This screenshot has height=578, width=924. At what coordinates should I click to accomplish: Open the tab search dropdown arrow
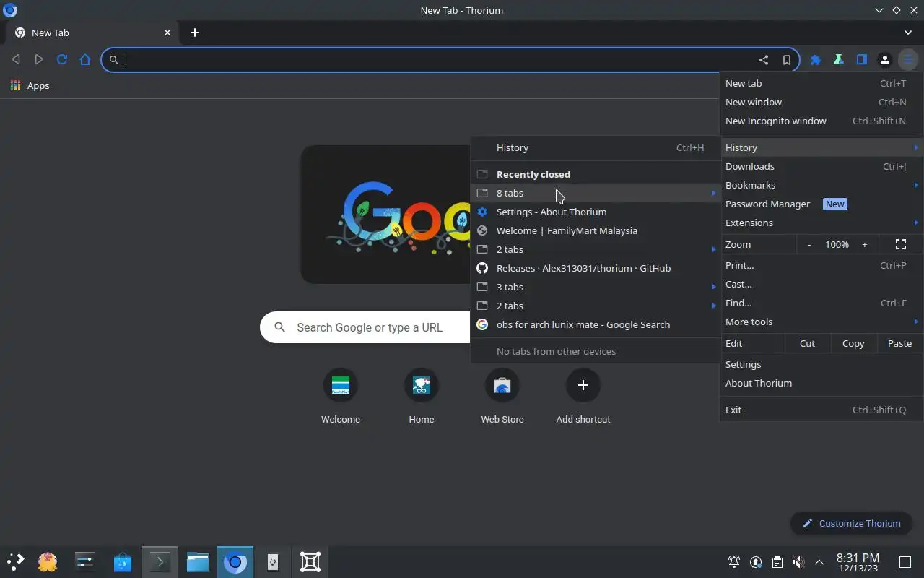[908, 33]
